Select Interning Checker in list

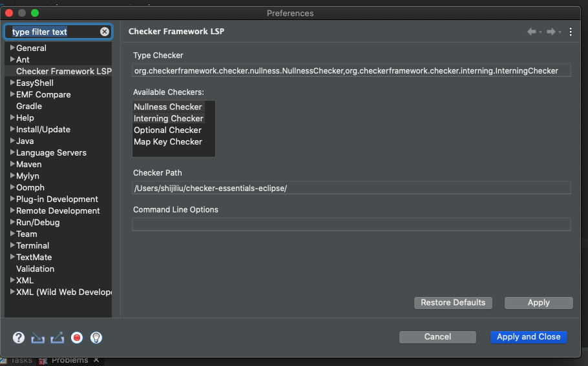pyautogui.click(x=169, y=118)
